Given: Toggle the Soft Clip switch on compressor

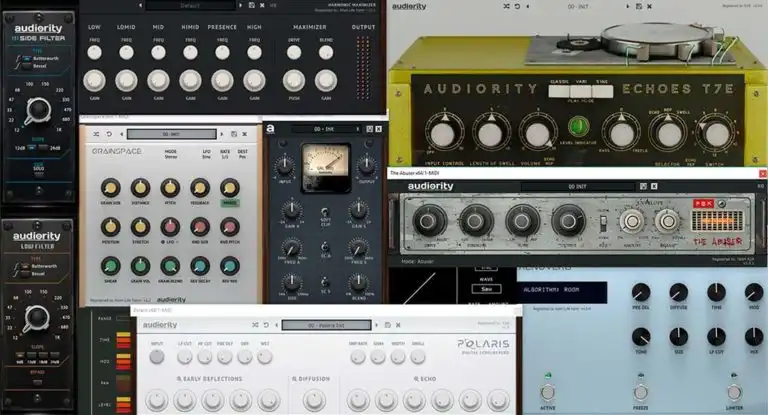Looking at the screenshot, I should click(x=324, y=212).
